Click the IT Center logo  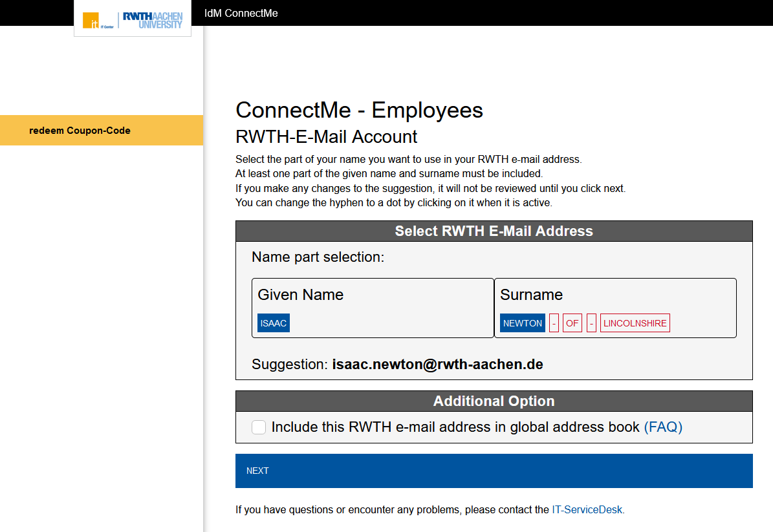96,21
